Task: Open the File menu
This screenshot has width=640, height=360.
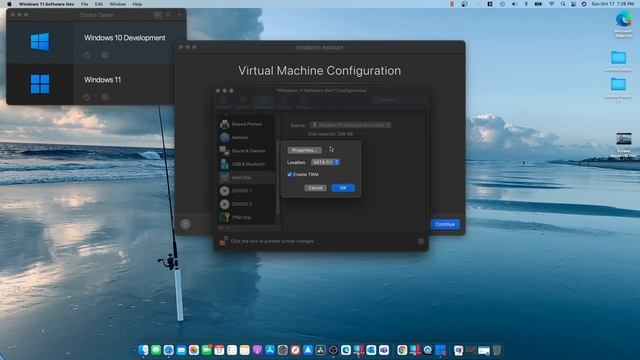Action: (x=84, y=4)
